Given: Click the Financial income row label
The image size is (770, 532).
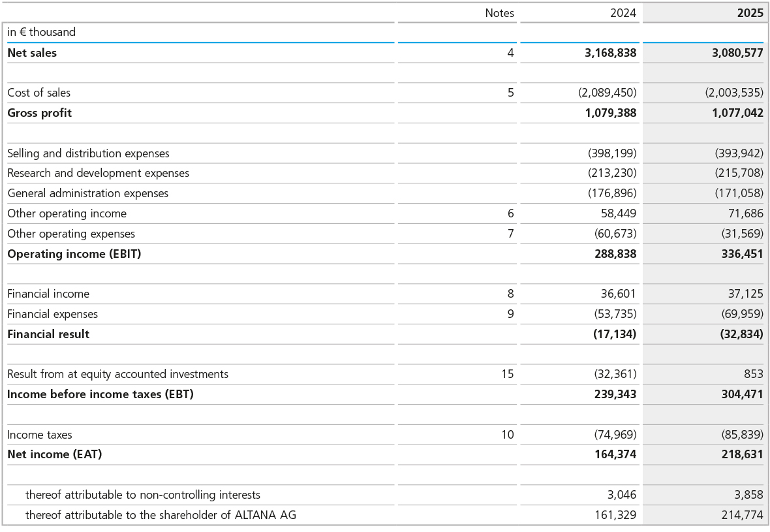Looking at the screenshot, I should [x=48, y=294].
